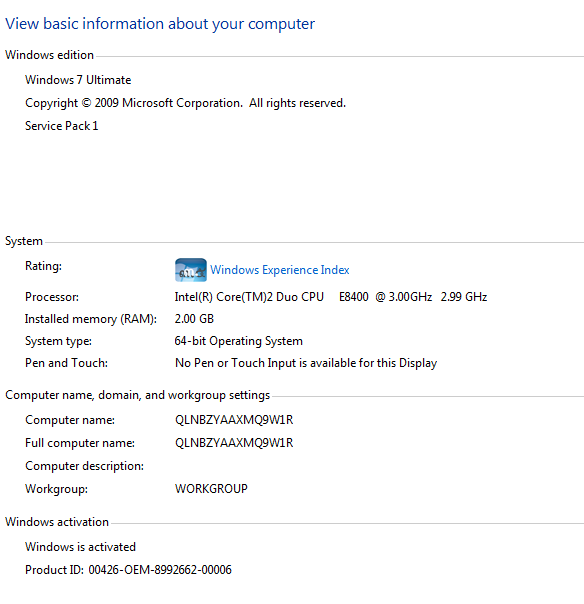Click the "Full computer name:" label

(80, 443)
